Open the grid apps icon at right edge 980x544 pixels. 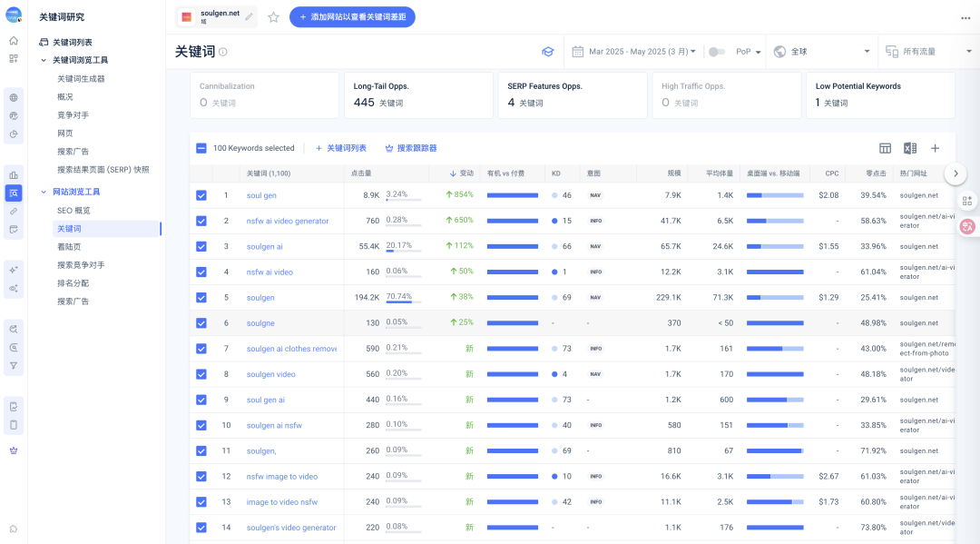(x=967, y=201)
